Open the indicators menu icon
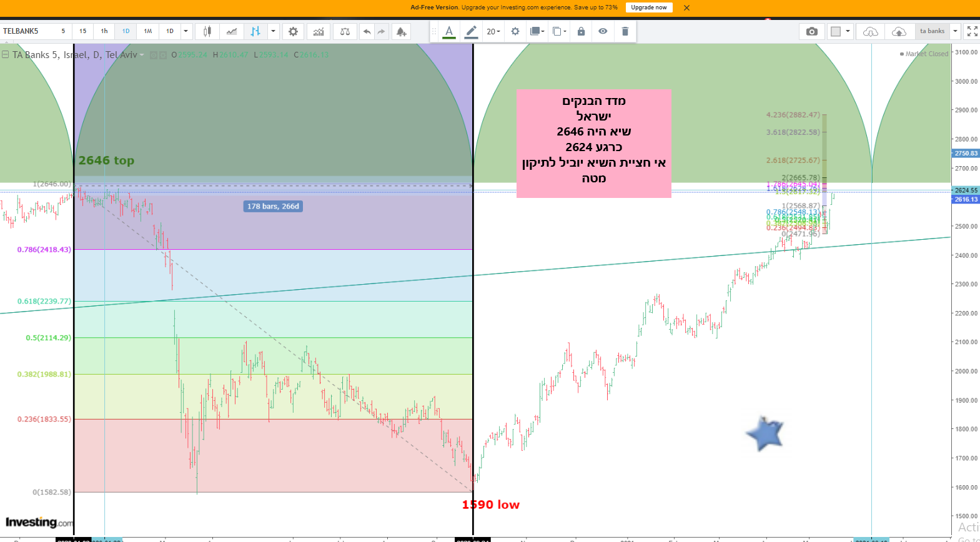 point(319,31)
